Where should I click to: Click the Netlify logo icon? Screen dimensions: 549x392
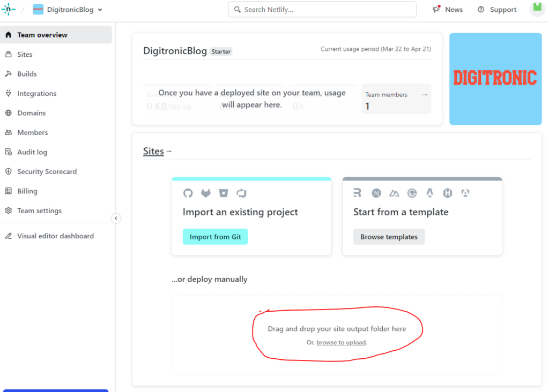tap(8, 10)
